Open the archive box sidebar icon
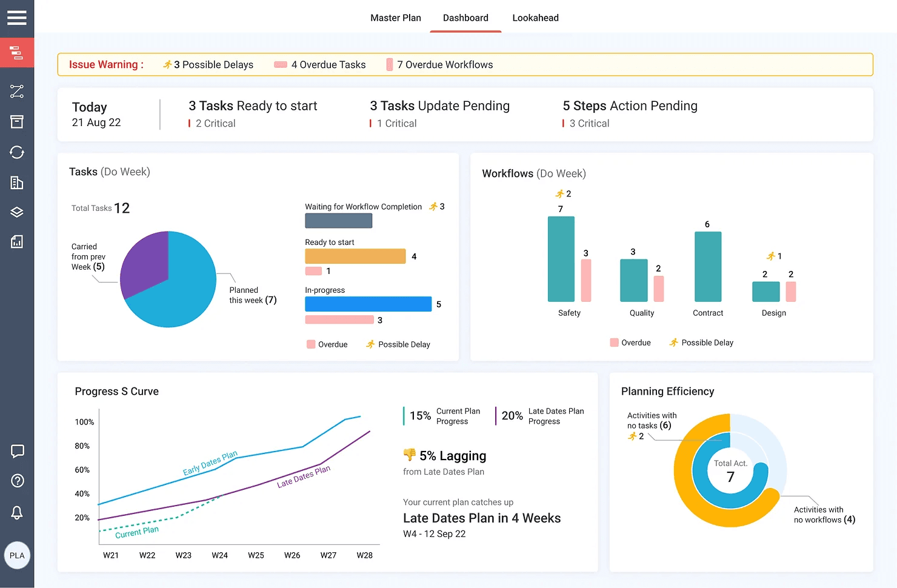The height and width of the screenshot is (588, 897). point(17,122)
